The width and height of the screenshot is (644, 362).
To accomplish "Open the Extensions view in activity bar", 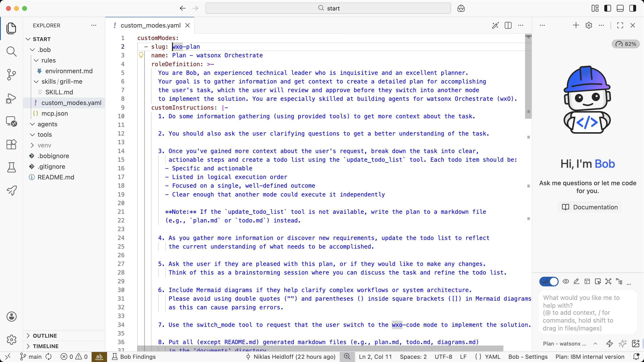I will click(x=11, y=144).
